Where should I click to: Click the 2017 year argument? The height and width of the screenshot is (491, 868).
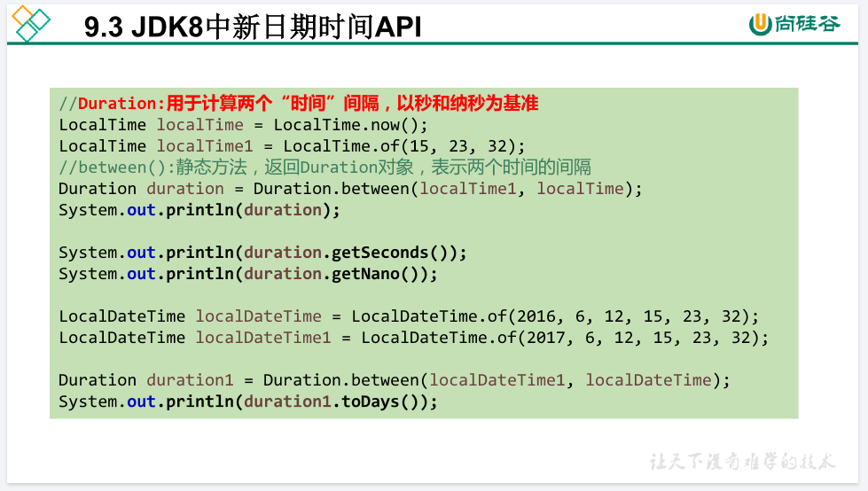(x=546, y=338)
